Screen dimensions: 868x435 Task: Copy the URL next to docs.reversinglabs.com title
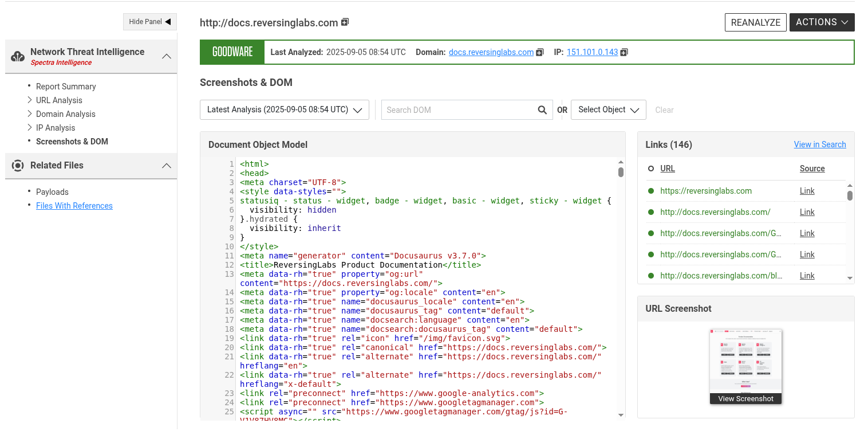pyautogui.click(x=345, y=22)
